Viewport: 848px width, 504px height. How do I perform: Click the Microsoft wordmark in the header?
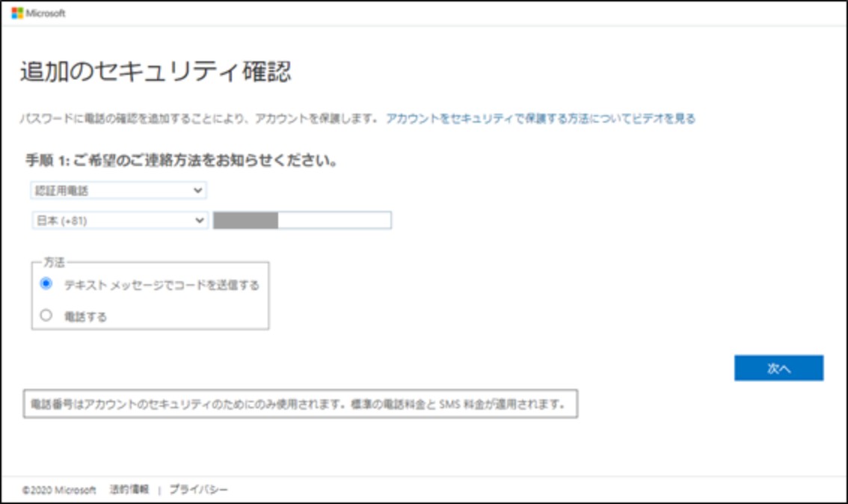(46, 13)
